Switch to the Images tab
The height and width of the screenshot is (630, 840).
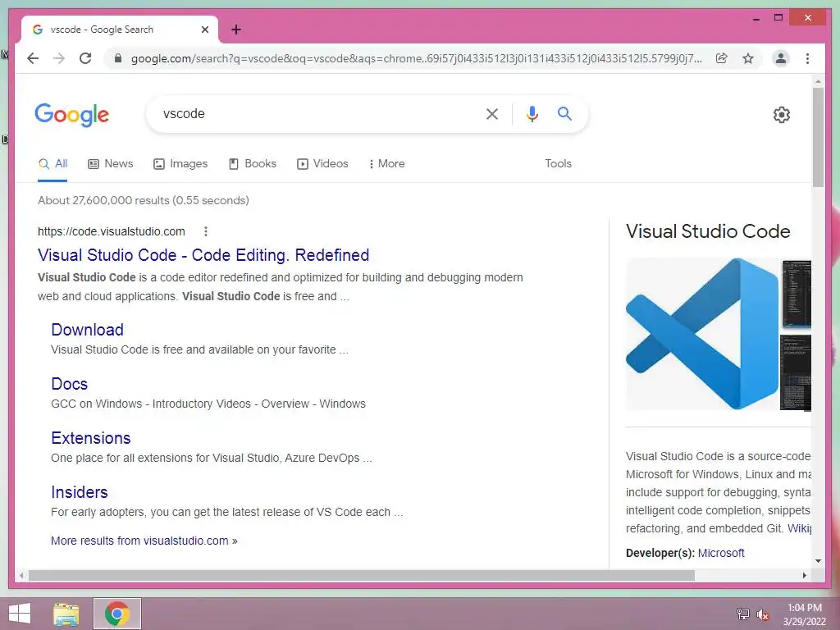[180, 163]
